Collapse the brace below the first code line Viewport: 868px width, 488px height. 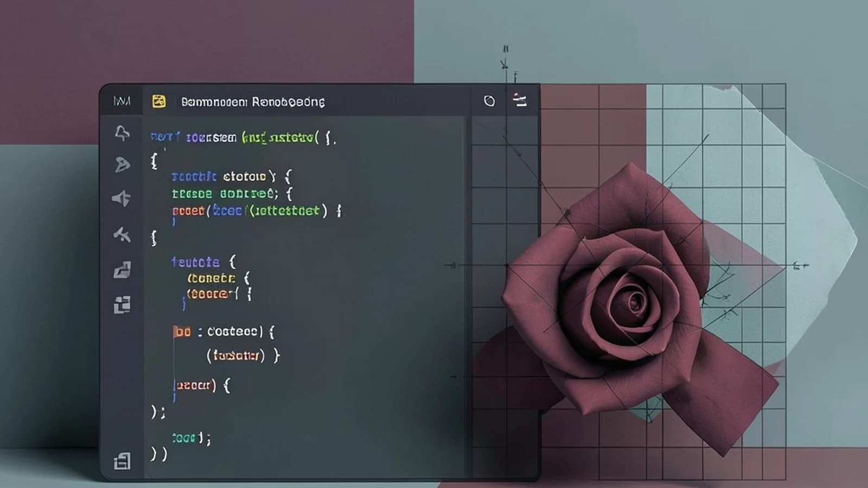tap(154, 160)
